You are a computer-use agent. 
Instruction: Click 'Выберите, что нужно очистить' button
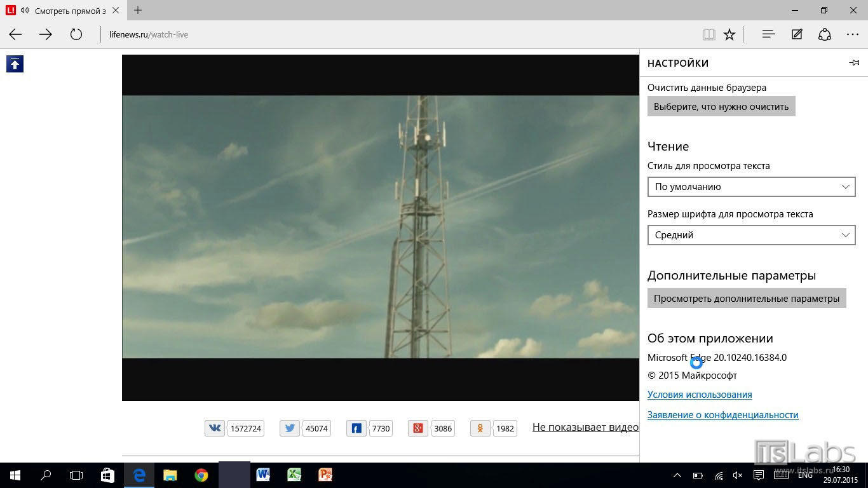tap(721, 106)
